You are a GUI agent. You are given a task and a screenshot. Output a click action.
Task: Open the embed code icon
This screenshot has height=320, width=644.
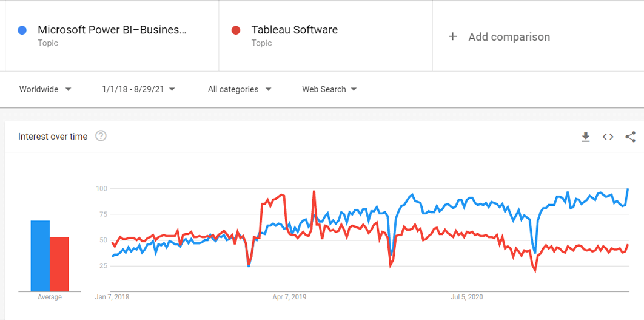coord(608,137)
